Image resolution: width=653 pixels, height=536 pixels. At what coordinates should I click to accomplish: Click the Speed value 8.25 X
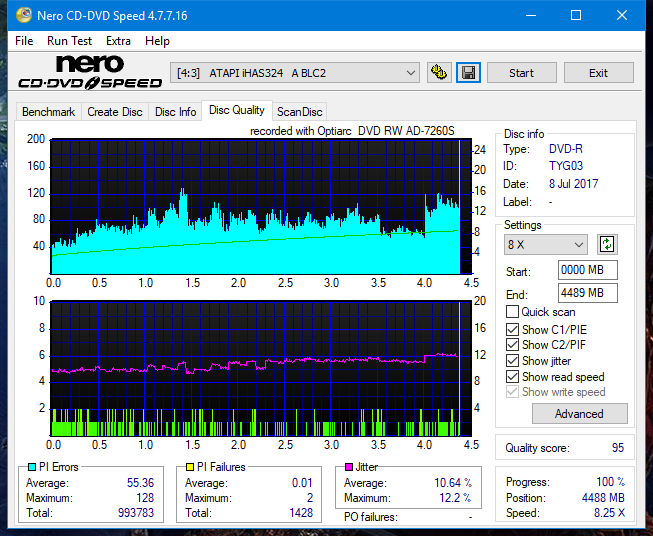pyautogui.click(x=609, y=513)
